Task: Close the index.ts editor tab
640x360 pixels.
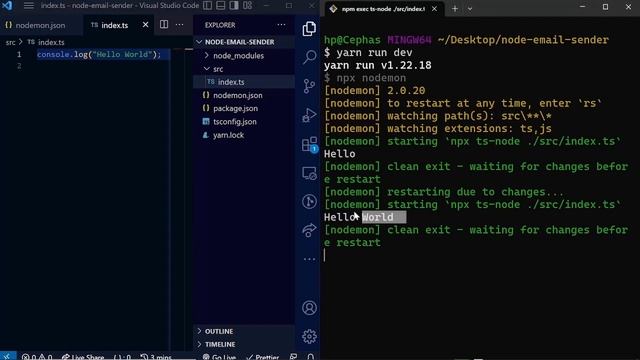Action: [x=145, y=24]
